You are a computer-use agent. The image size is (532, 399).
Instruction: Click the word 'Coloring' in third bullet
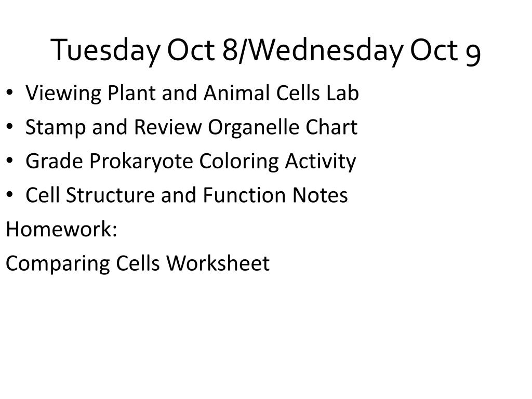[x=239, y=161]
